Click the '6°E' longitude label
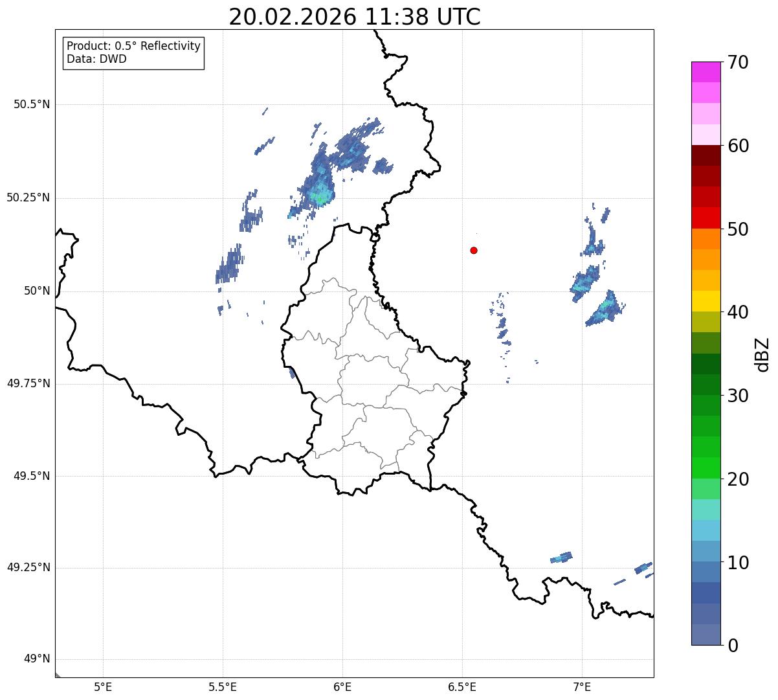The image size is (778, 700). point(342,687)
